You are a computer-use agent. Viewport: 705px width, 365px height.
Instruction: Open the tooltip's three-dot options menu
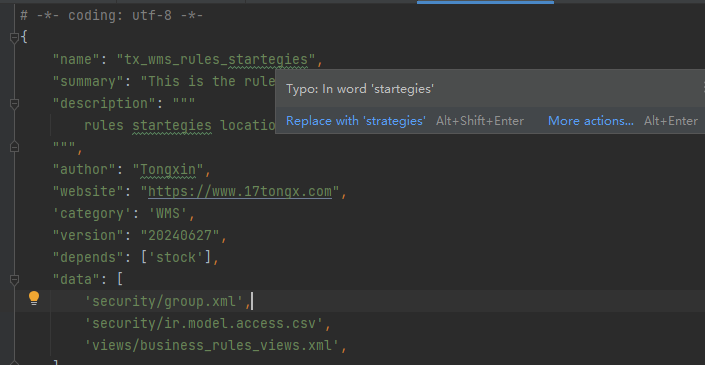(703, 87)
